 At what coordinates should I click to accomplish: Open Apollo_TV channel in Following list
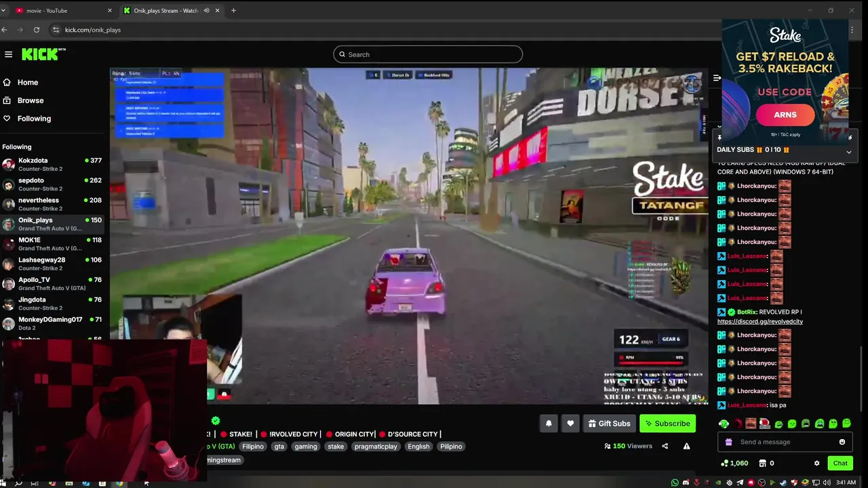tap(53, 283)
